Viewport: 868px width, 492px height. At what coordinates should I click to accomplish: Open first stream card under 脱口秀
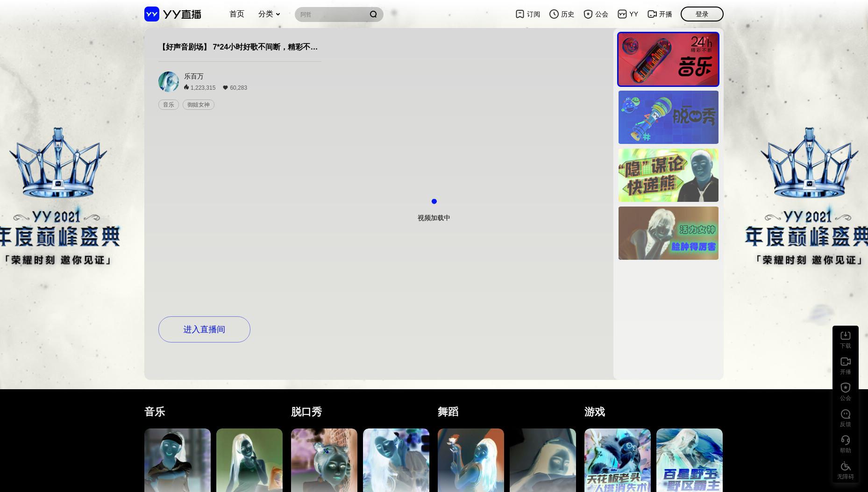[324, 460]
